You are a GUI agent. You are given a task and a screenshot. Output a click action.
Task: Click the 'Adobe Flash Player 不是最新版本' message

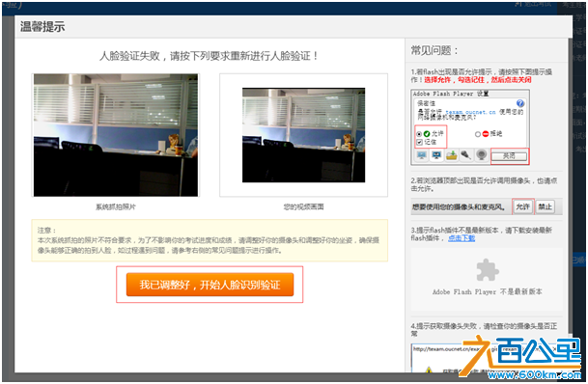[488, 291]
